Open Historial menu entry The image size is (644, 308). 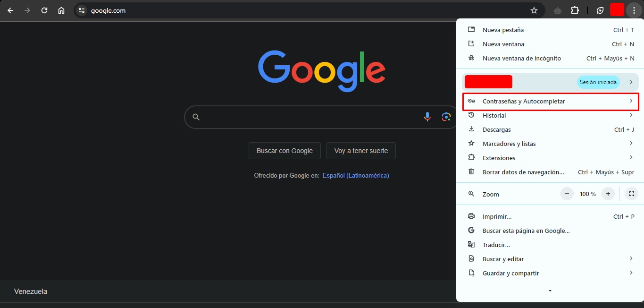550,115
